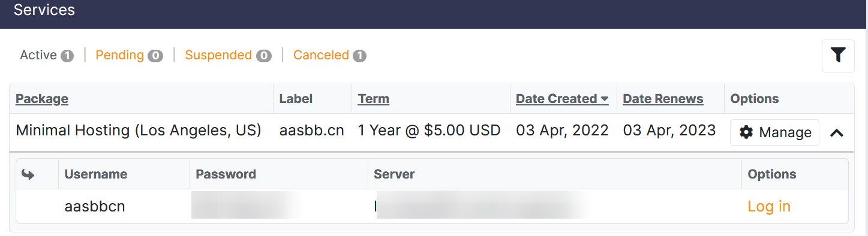Sort the table by Term
The image size is (868, 236).
[374, 99]
